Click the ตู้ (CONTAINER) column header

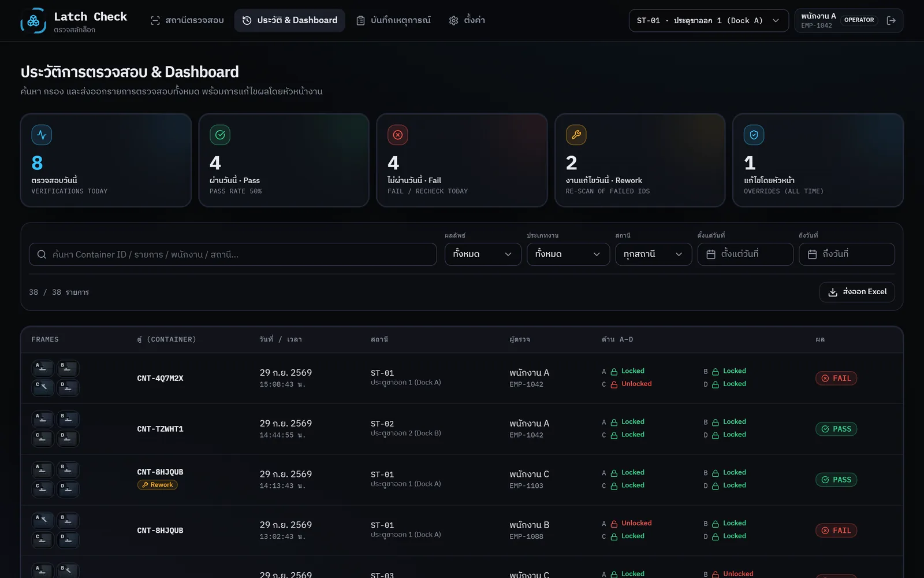tap(166, 340)
